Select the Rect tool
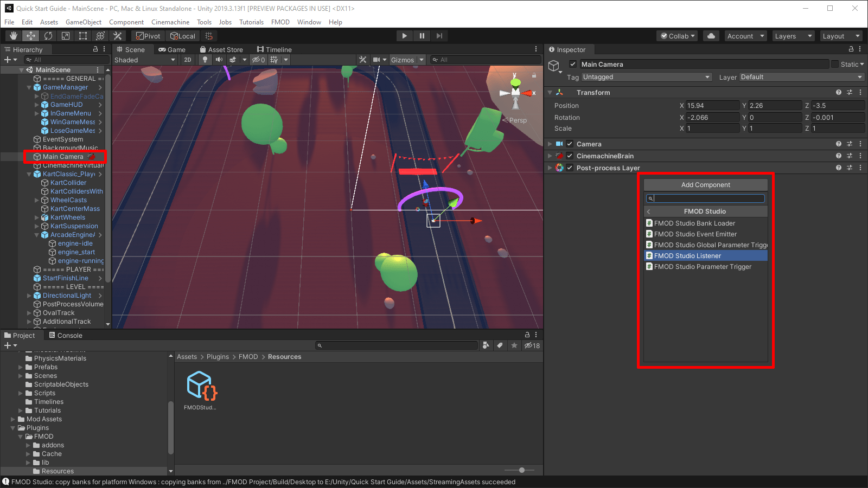868x488 pixels. 83,36
